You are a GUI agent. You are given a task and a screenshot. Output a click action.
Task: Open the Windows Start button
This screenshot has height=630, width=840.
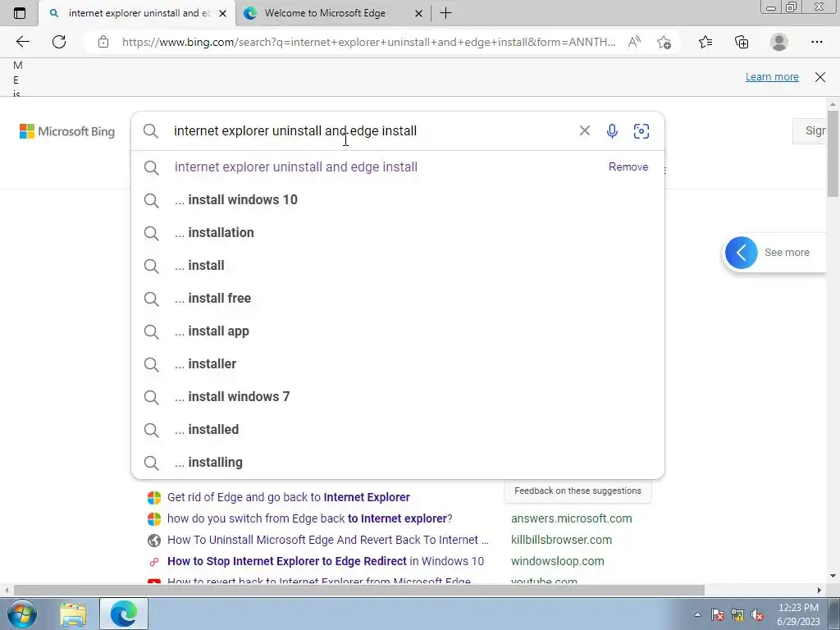tap(22, 614)
